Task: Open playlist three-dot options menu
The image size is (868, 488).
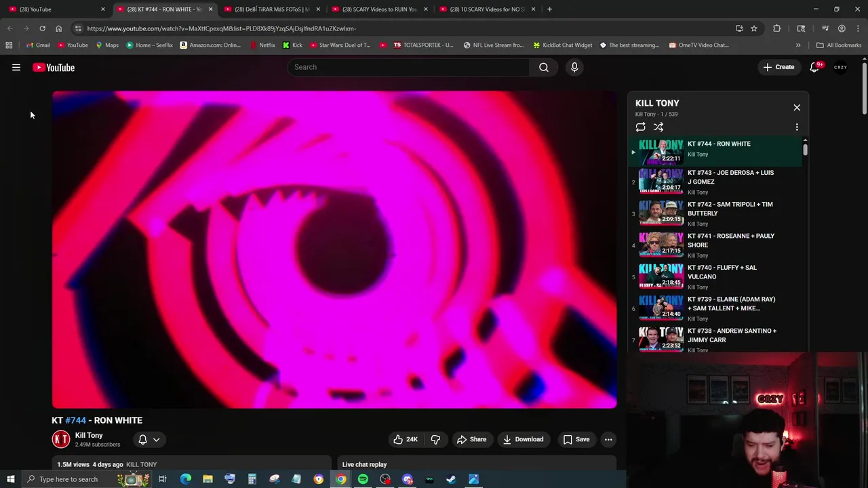Action: tap(797, 127)
